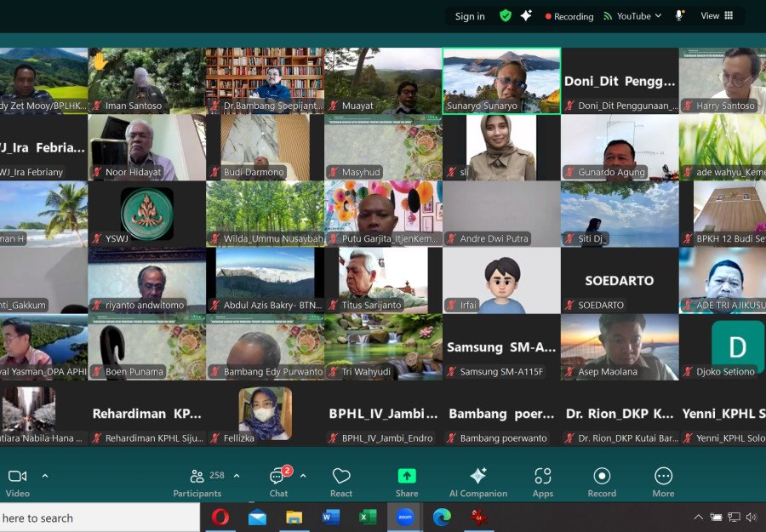Toggle the microphone icon in top bar
Screen dimensions: 766x532
coord(679,16)
